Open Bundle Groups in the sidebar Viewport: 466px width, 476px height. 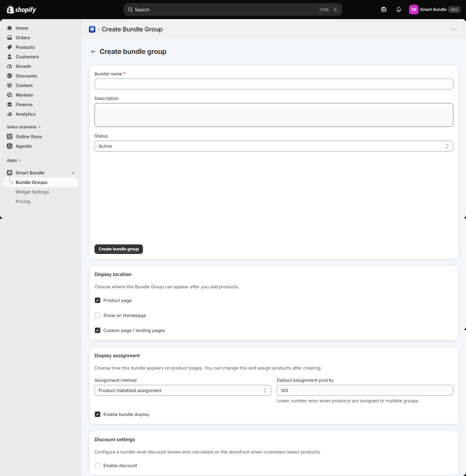pyautogui.click(x=41, y=182)
